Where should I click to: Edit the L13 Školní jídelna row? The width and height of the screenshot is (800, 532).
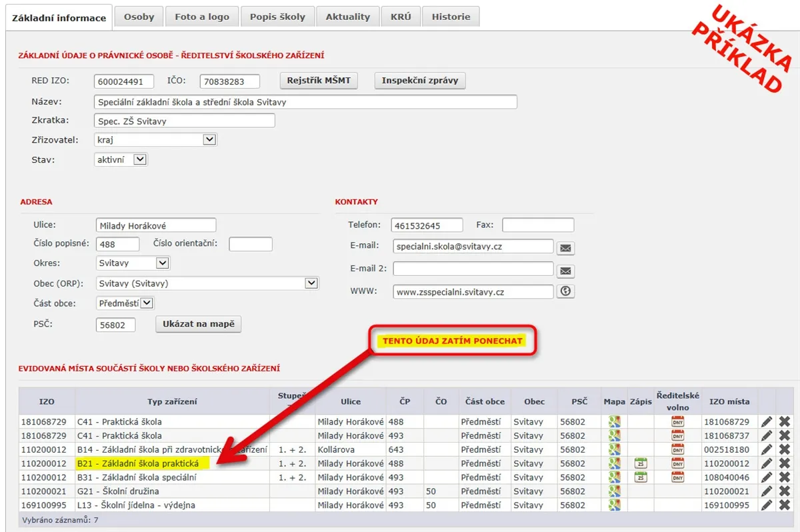[x=767, y=505]
